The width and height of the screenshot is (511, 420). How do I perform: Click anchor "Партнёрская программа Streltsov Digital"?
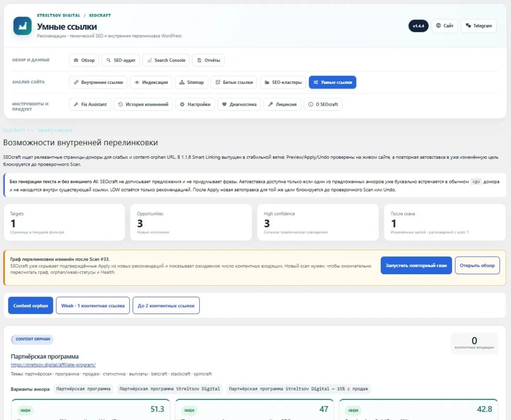(170, 389)
